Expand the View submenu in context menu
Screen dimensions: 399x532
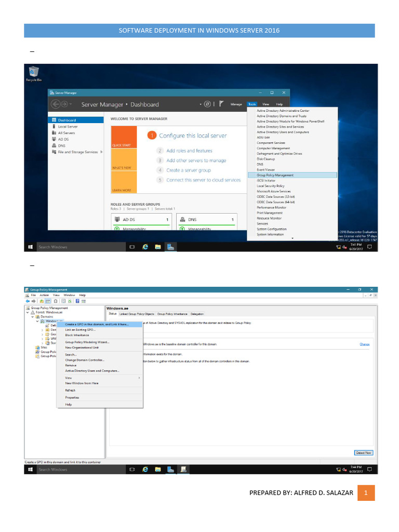click(138, 378)
